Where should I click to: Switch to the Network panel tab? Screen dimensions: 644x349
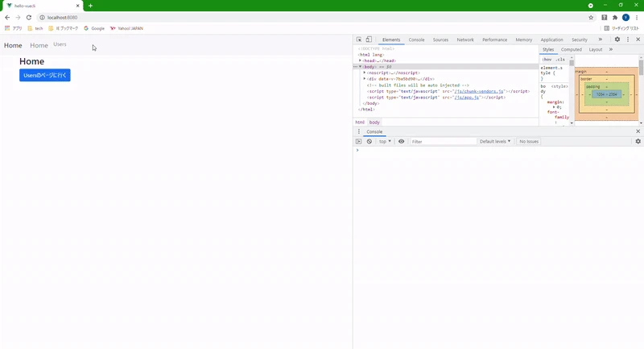pos(465,39)
